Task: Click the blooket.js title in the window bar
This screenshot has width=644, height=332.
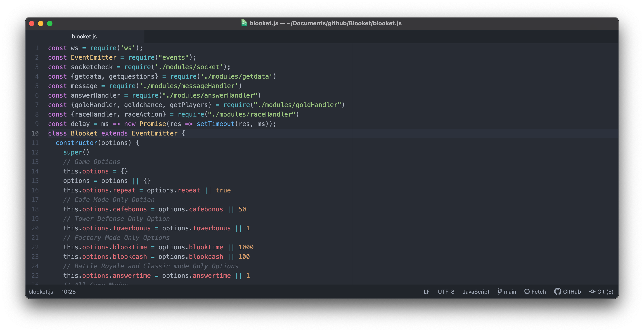Action: [325, 23]
